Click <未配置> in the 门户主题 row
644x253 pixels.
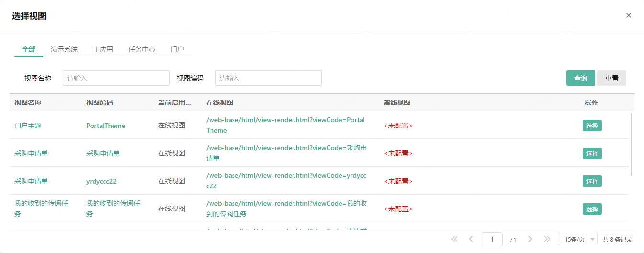pos(398,126)
